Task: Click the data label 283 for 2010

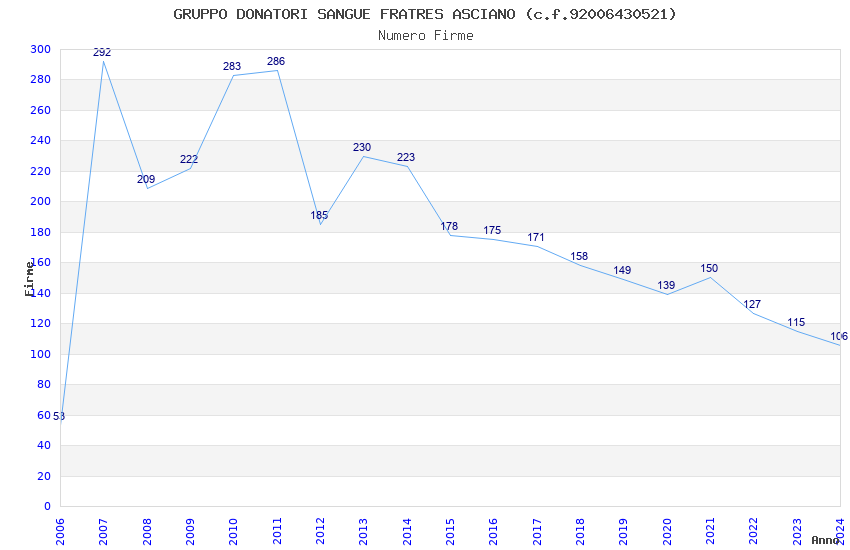Action: 232,67
